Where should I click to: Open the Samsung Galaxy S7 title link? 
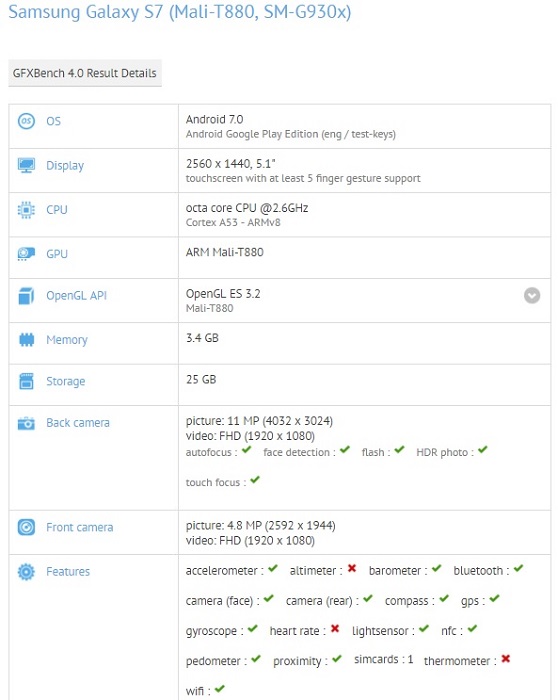point(179,12)
